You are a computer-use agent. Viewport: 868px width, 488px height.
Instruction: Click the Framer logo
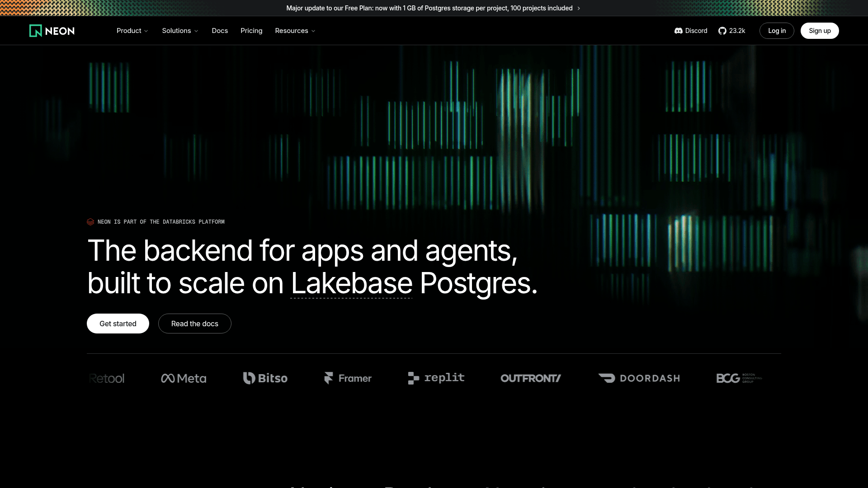[348, 378]
